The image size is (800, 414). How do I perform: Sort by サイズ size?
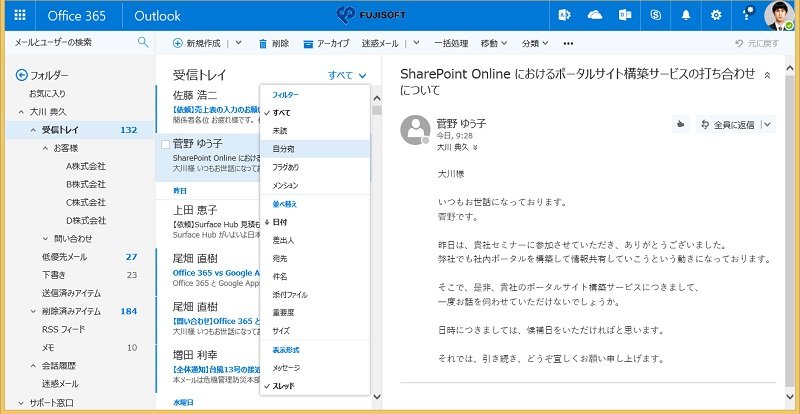pyautogui.click(x=314, y=331)
